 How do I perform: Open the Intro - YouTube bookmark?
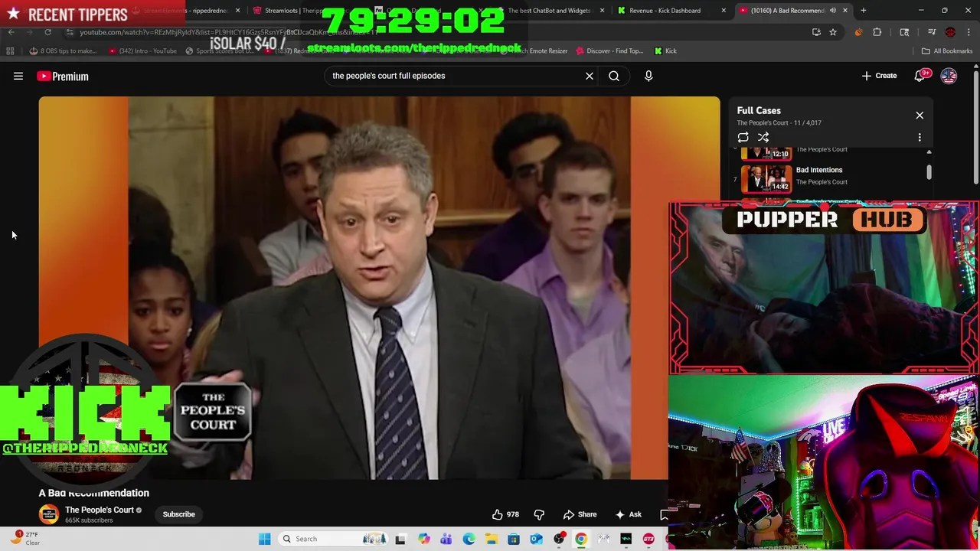point(142,51)
